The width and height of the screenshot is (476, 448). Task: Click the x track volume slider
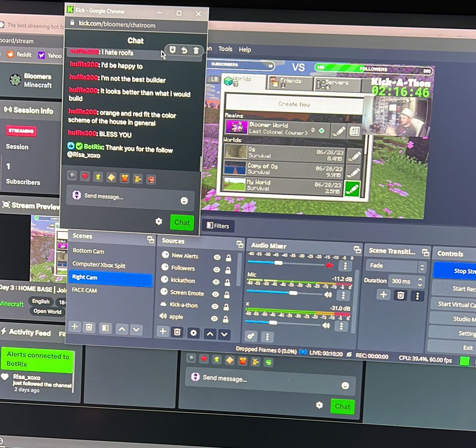coord(283,323)
